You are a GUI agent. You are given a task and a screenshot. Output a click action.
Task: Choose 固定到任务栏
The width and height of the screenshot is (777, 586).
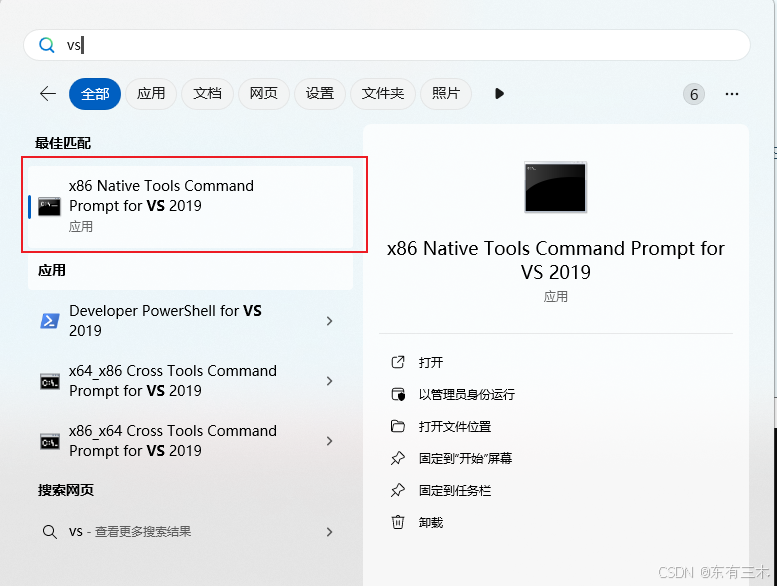point(454,491)
